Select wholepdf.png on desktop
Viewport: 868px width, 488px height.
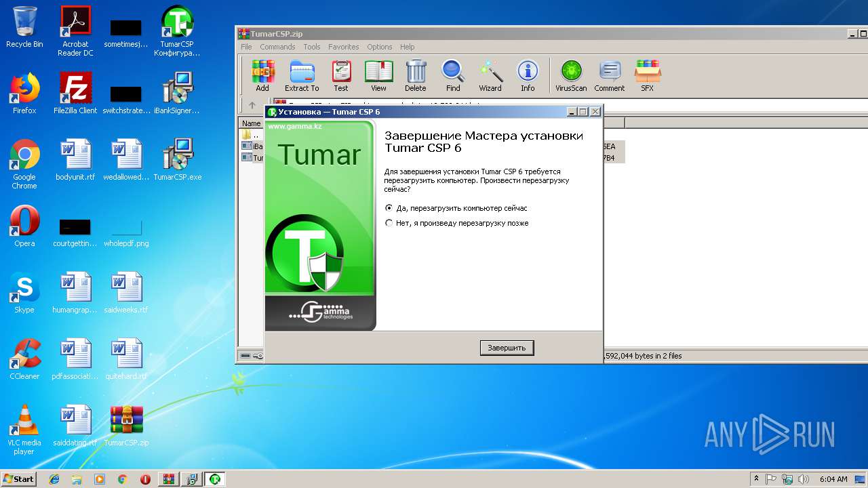click(x=126, y=230)
